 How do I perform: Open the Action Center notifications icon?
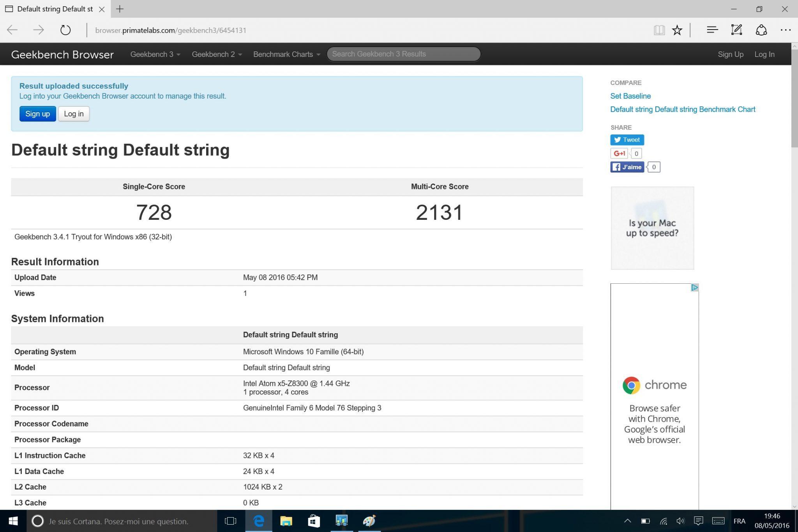tap(698, 521)
